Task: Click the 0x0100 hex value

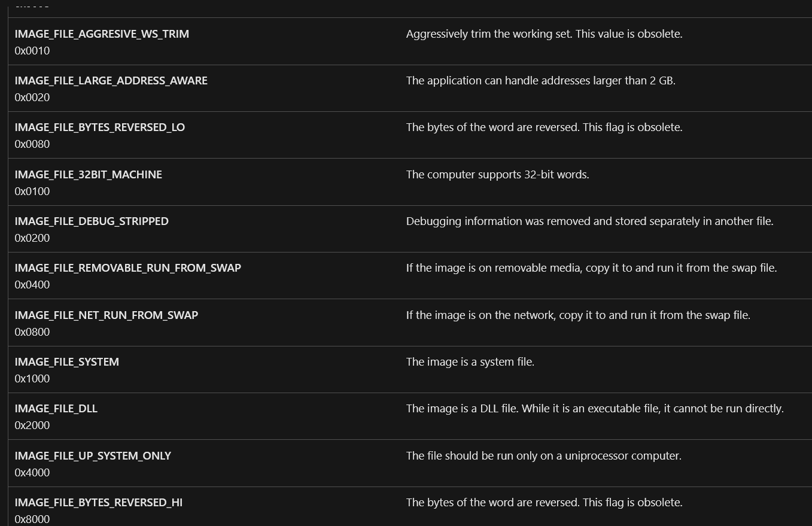Action: pyautogui.click(x=32, y=191)
